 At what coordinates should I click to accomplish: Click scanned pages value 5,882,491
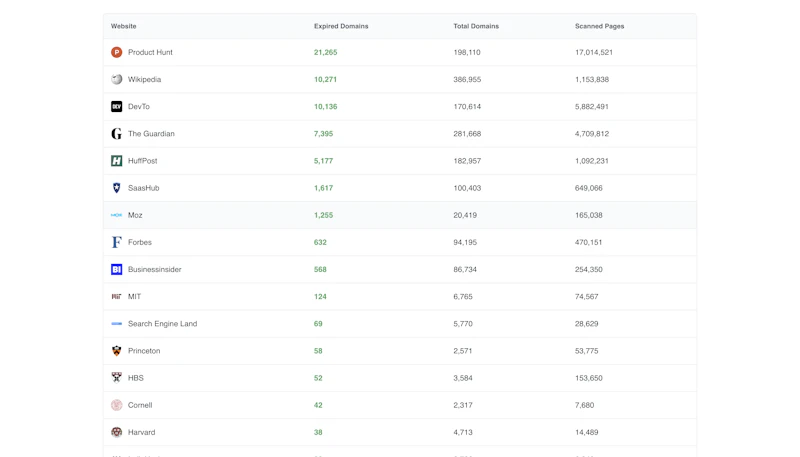click(592, 106)
